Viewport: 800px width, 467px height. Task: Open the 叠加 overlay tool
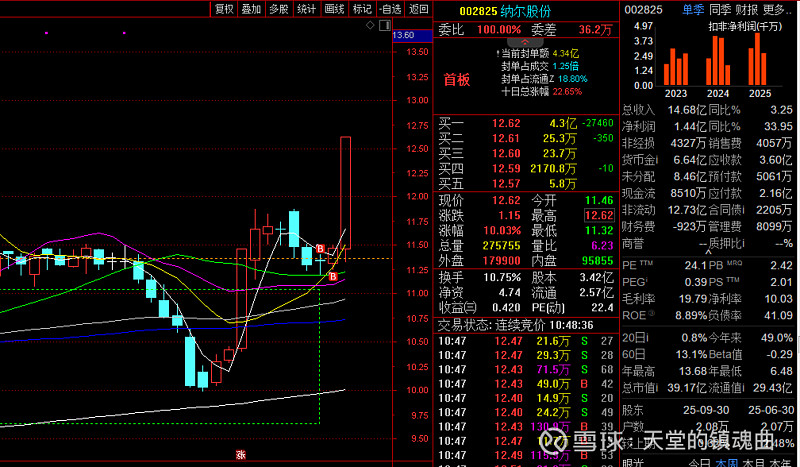click(252, 9)
